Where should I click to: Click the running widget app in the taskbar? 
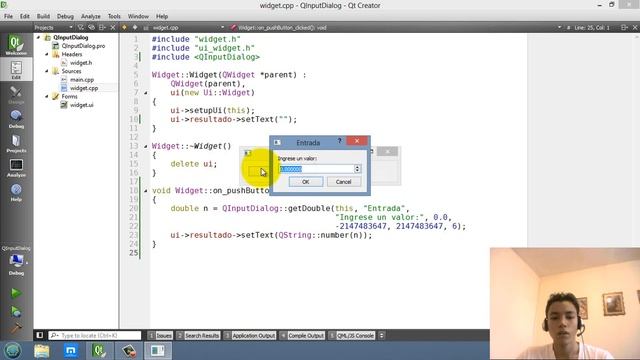pyautogui.click(x=158, y=351)
